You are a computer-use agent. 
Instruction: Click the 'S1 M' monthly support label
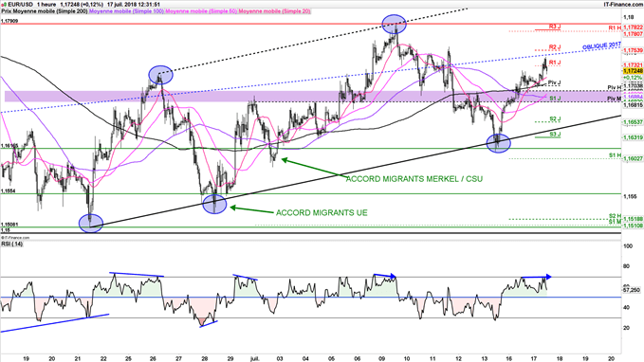point(615,222)
